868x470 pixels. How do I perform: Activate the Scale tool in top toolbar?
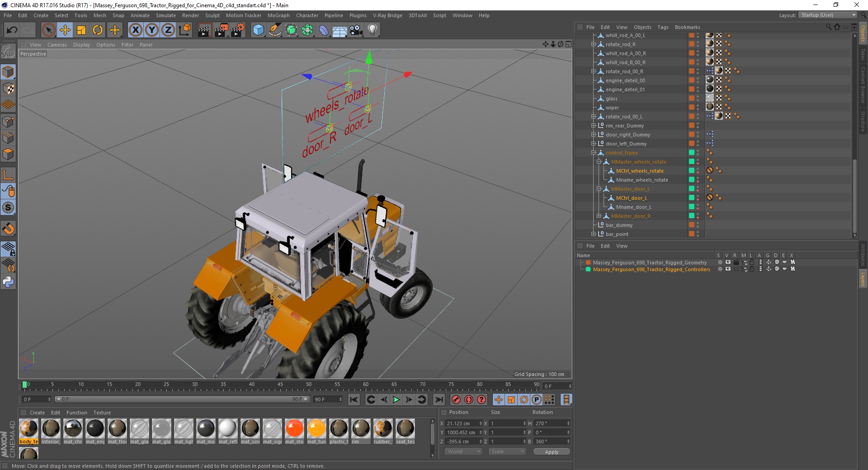tap(81, 30)
